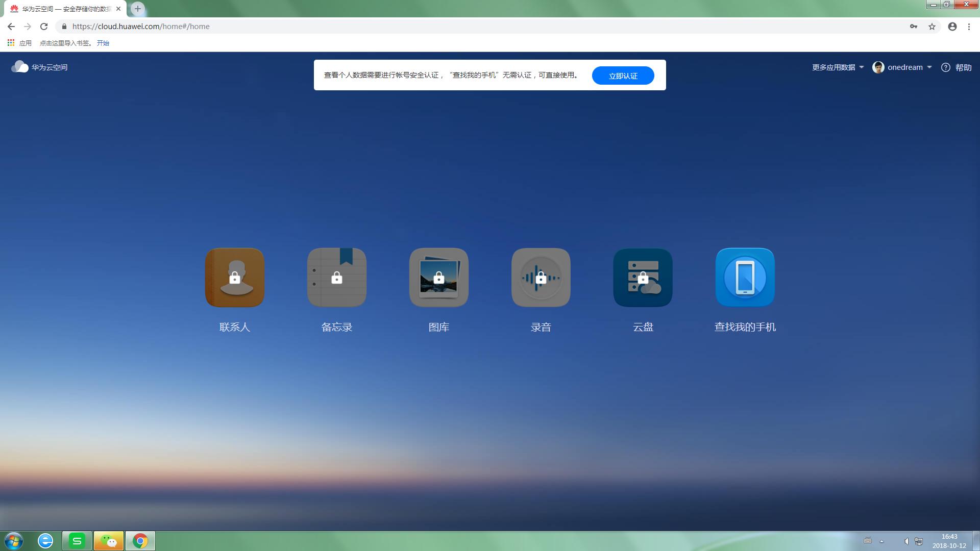Open the Chrome three-dot menu
This screenshot has height=551, width=980.
coord(969,27)
